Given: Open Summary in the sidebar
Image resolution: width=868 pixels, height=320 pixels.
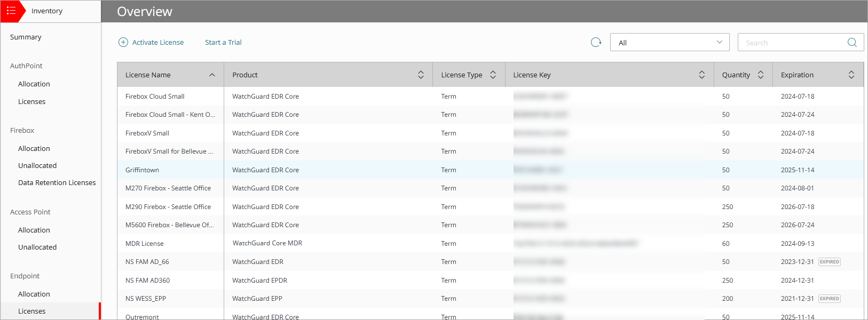Looking at the screenshot, I should [x=26, y=37].
